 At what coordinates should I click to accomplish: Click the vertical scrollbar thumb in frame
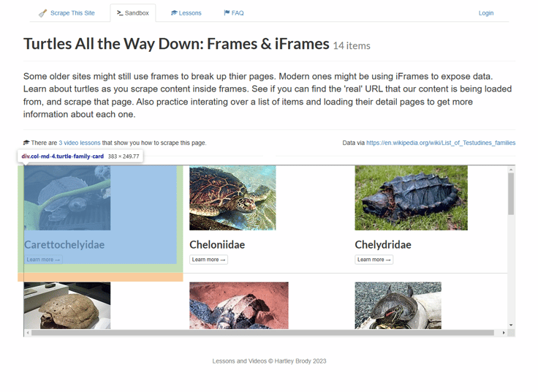511,194
